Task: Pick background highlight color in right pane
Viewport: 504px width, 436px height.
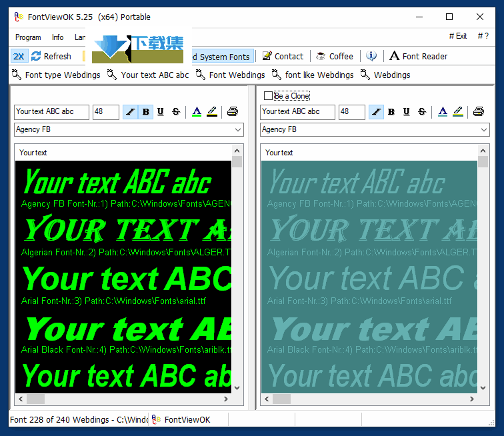Action: (x=458, y=112)
